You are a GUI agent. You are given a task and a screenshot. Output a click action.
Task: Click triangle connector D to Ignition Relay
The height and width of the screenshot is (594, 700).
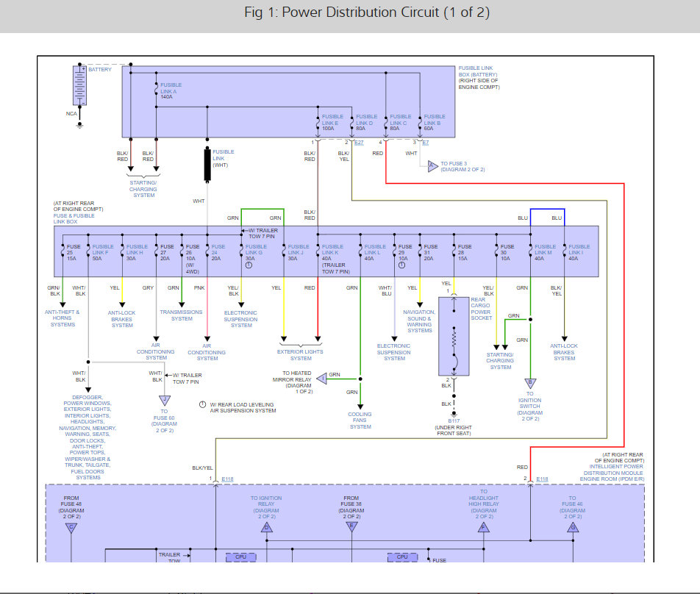click(x=266, y=527)
